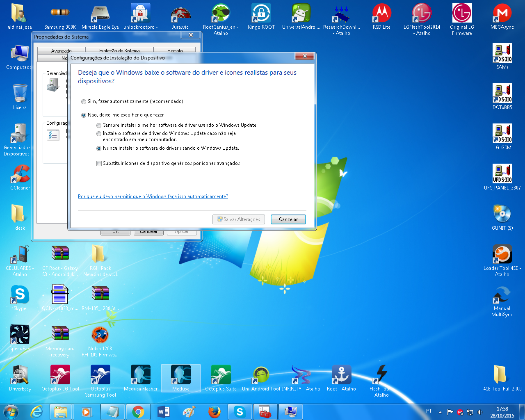Open the Uni-Android Tool shortcut
The image size is (525, 420).
(x=261, y=378)
